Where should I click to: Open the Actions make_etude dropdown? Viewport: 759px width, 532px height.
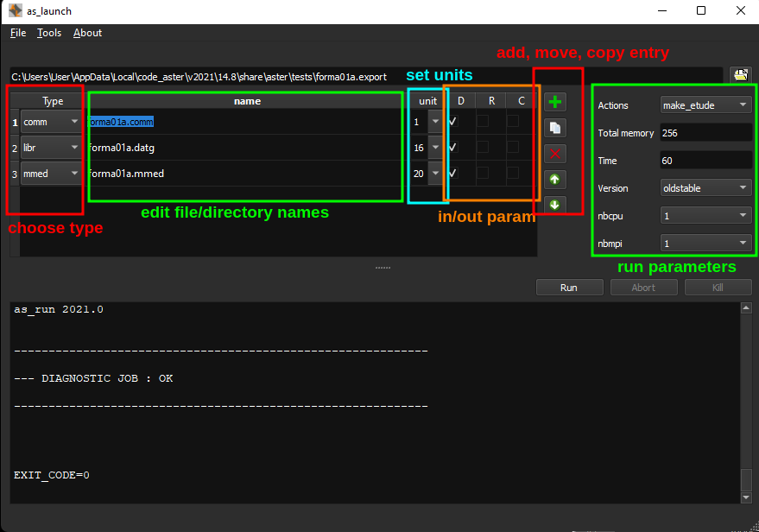pyautogui.click(x=705, y=105)
